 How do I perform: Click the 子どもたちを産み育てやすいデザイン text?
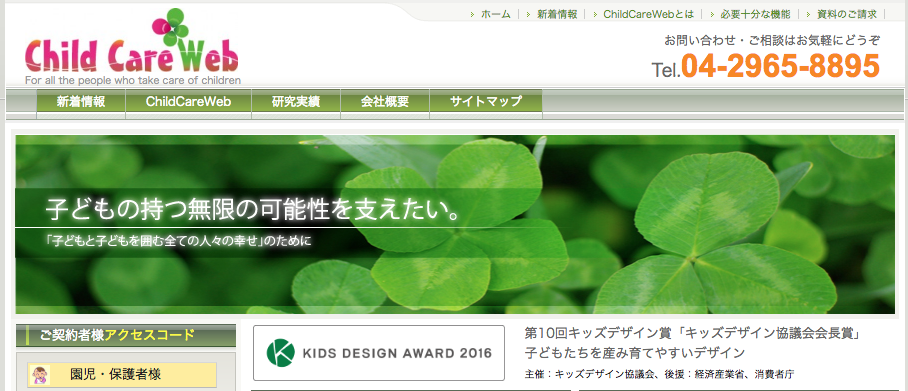point(635,352)
